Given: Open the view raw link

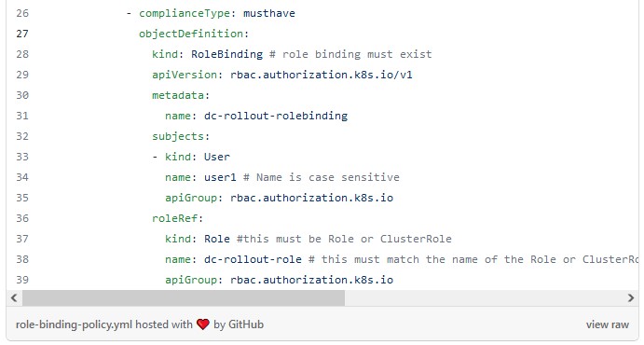Looking at the screenshot, I should coord(607,324).
